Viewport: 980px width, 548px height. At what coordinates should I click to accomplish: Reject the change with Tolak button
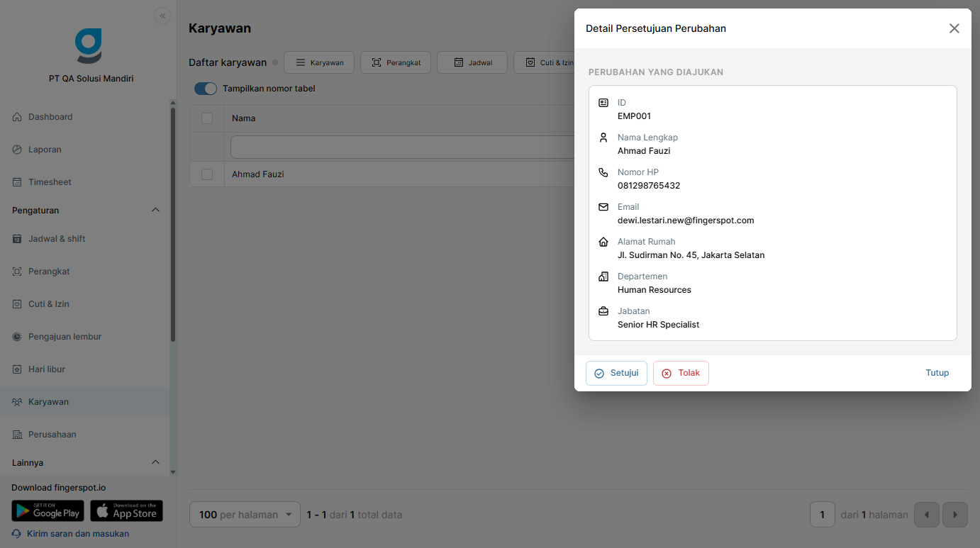681,373
